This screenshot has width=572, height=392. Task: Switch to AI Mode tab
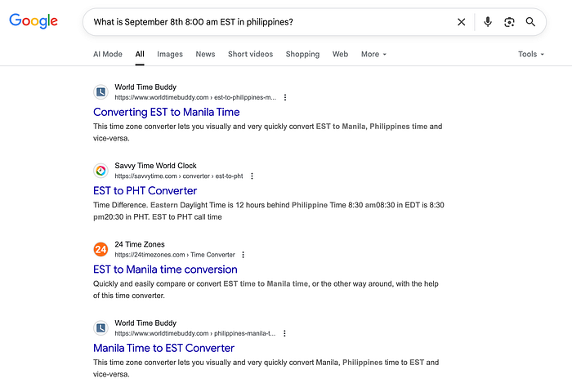108,54
